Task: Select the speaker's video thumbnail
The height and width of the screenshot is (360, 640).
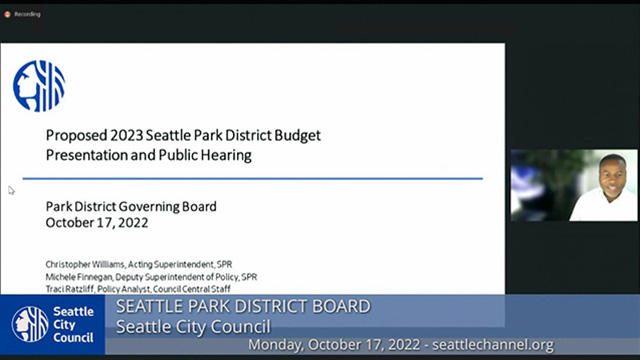Action: pyautogui.click(x=574, y=185)
